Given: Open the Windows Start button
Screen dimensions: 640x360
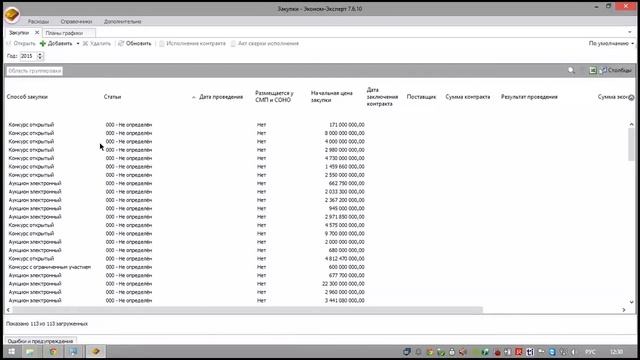Looking at the screenshot, I should coord(11,351).
